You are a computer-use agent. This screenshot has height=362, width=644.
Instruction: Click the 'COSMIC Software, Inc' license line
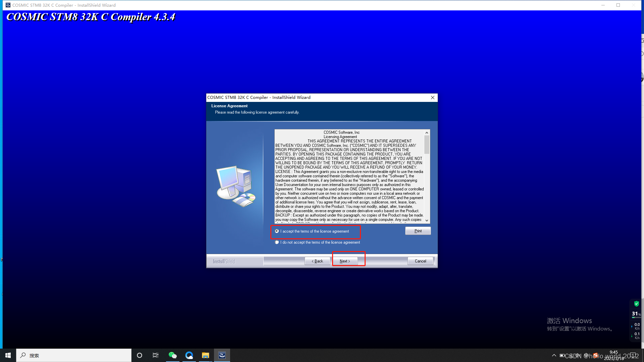[341, 132]
